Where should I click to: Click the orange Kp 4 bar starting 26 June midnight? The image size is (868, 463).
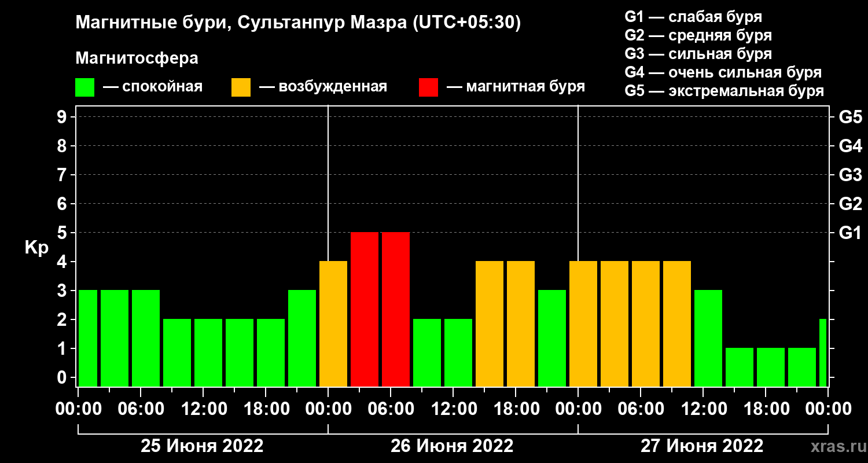pyautogui.click(x=333, y=324)
